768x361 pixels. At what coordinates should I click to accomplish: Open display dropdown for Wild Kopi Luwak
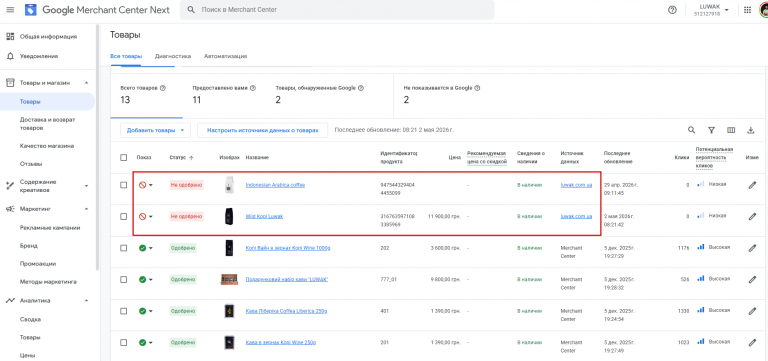click(151, 217)
